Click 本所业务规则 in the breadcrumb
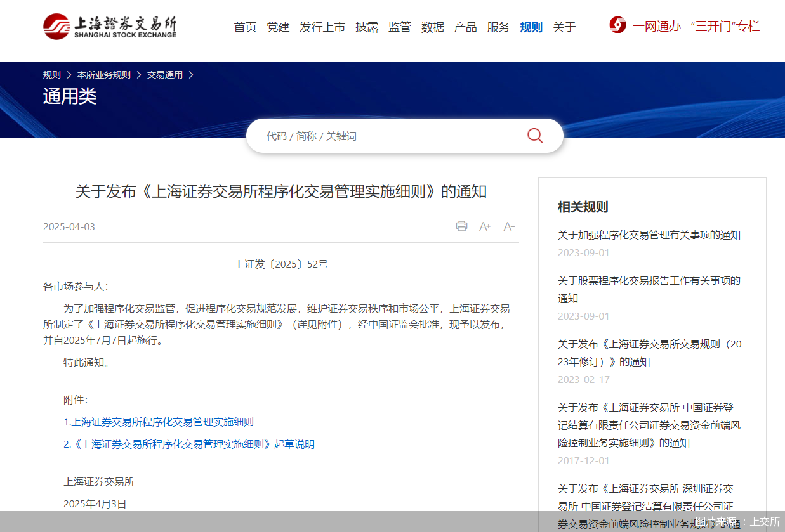The height and width of the screenshot is (532, 785). pyautogui.click(x=103, y=74)
